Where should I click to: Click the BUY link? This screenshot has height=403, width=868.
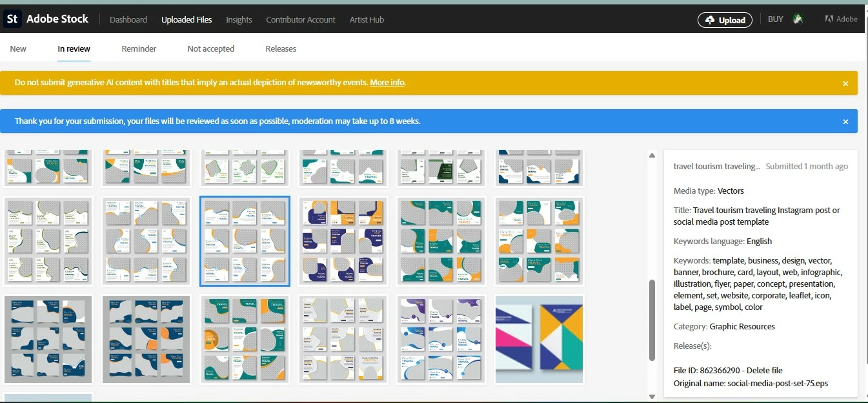(x=775, y=19)
